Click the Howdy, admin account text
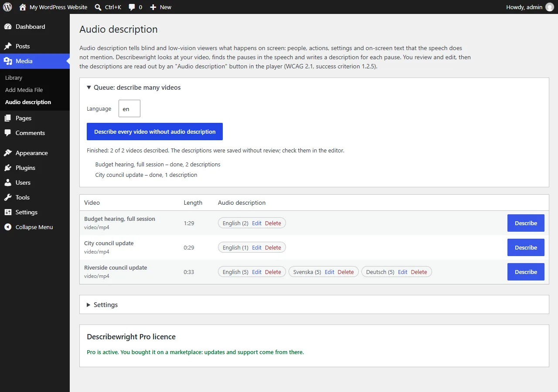This screenshot has height=392, width=558. (524, 7)
